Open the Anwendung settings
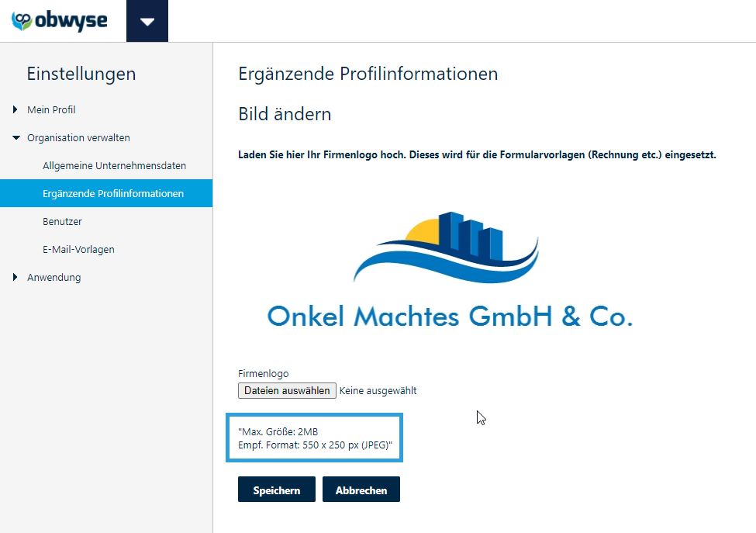 pyautogui.click(x=54, y=277)
